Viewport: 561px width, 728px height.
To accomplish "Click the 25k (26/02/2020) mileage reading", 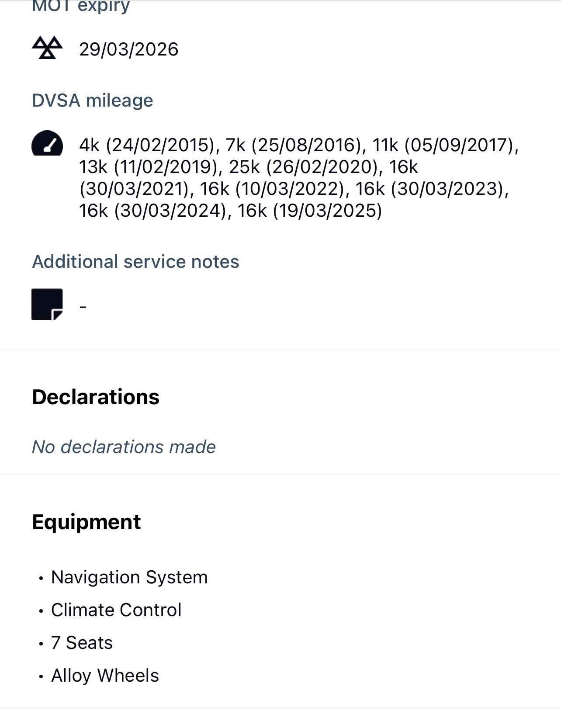I will tap(303, 167).
